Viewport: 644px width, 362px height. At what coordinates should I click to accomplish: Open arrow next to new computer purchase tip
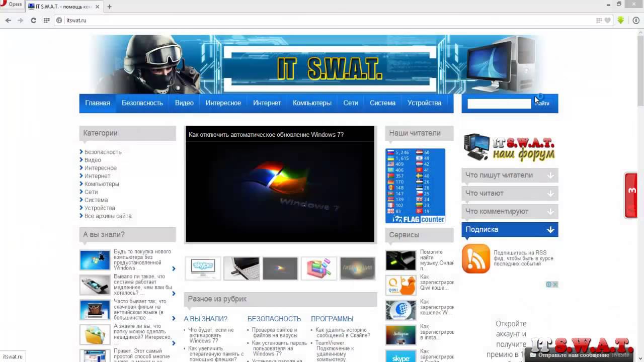(x=174, y=268)
